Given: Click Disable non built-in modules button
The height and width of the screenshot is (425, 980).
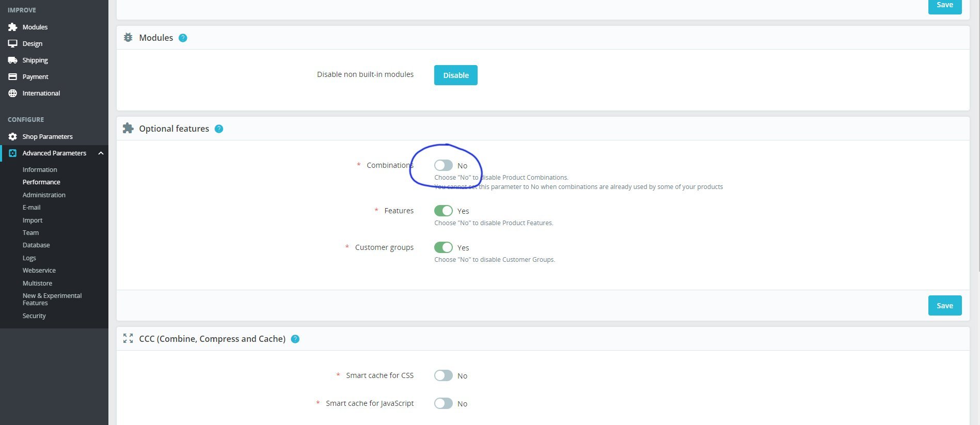Looking at the screenshot, I should (456, 75).
